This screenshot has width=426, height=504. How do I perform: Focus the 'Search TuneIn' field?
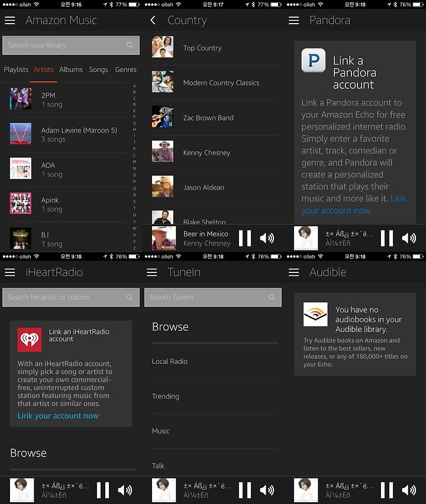point(213,297)
